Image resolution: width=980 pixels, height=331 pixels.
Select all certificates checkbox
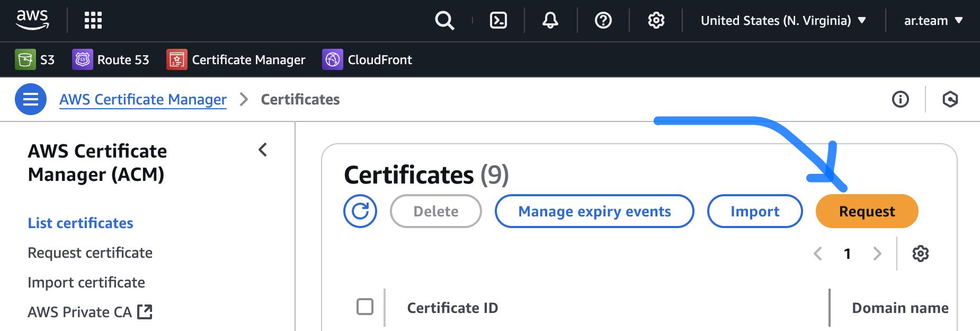[x=365, y=307]
